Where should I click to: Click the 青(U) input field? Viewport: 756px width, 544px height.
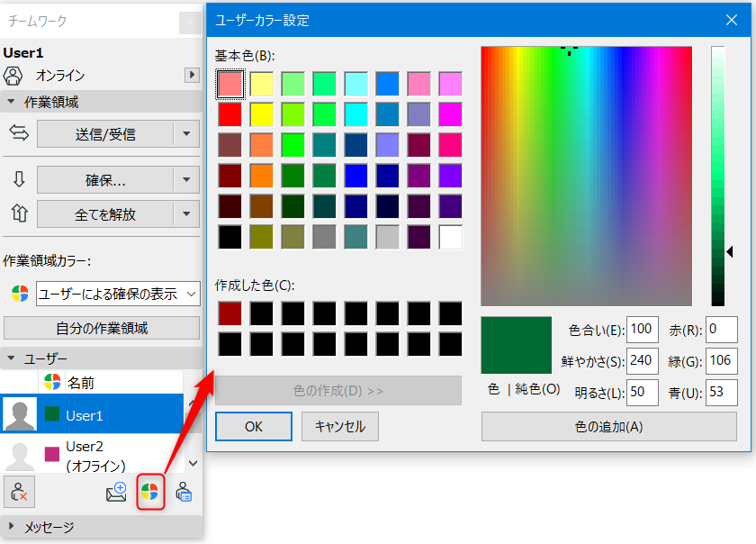click(x=721, y=393)
